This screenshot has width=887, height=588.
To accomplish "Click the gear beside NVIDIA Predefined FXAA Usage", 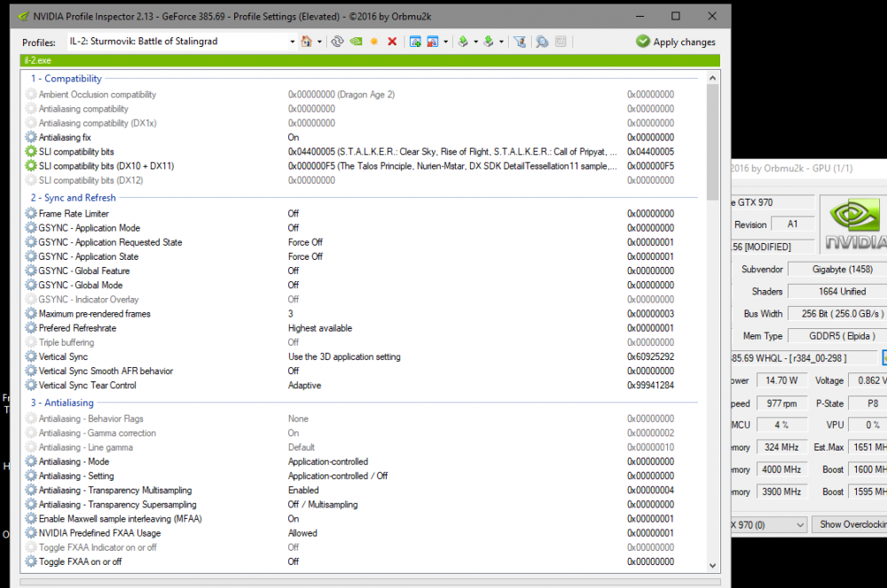I will [x=31, y=533].
